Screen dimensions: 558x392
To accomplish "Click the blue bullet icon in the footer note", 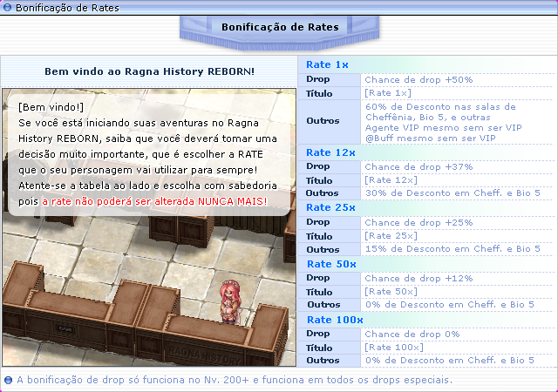I will [8, 380].
